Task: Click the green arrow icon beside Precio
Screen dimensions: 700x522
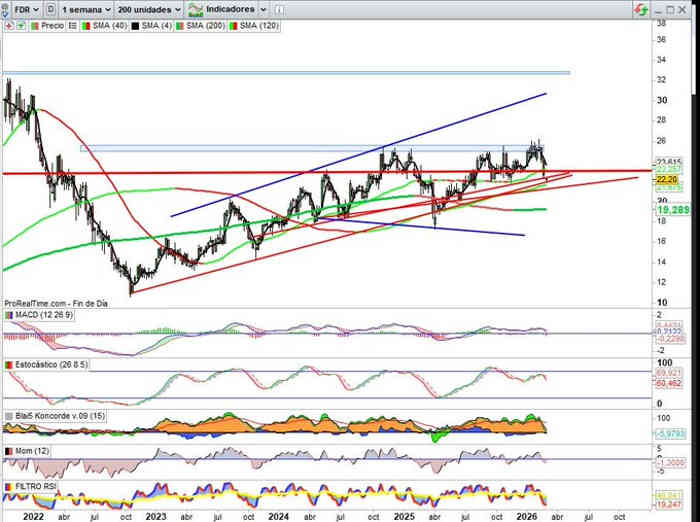Action: point(20,25)
